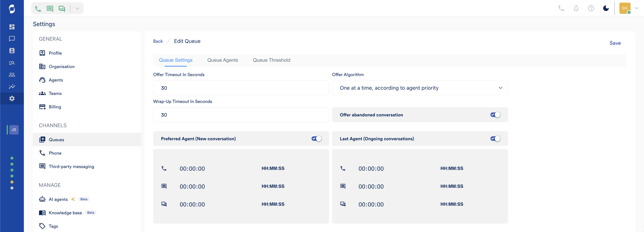The image size is (644, 232).
Task: Click Wrap-Up Timeout In Seconds input field
Action: click(241, 115)
